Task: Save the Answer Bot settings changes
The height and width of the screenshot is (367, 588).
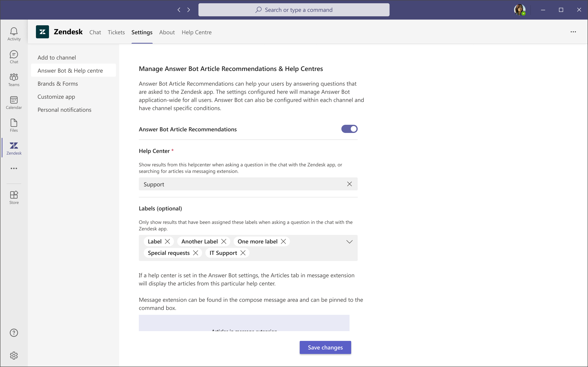Action: (x=325, y=347)
